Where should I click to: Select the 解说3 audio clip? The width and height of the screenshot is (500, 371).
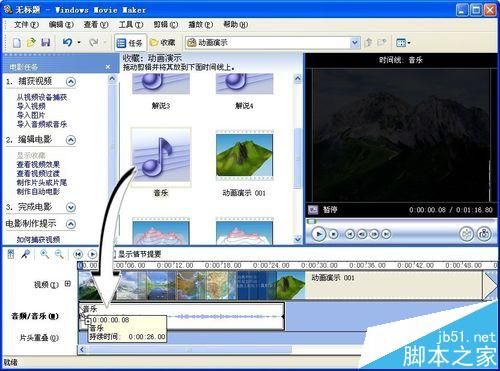click(161, 92)
